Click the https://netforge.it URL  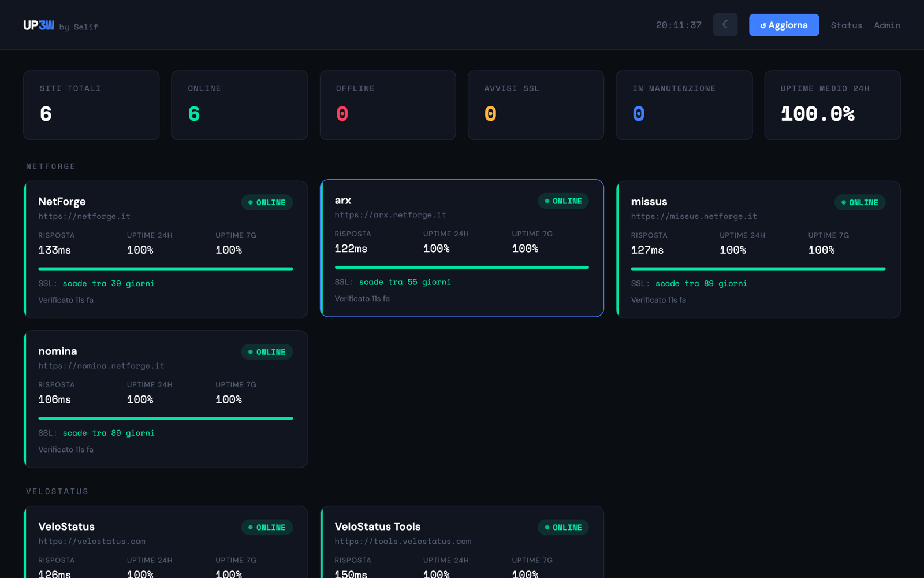[84, 216]
